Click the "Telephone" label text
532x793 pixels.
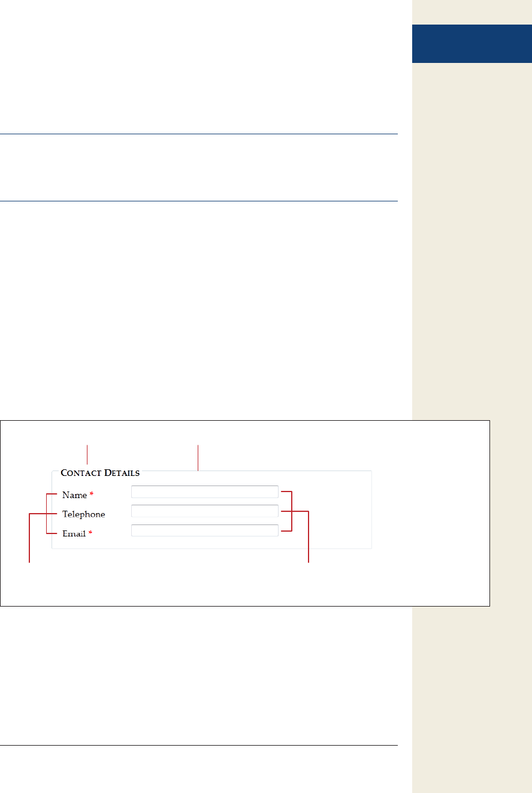tap(84, 514)
